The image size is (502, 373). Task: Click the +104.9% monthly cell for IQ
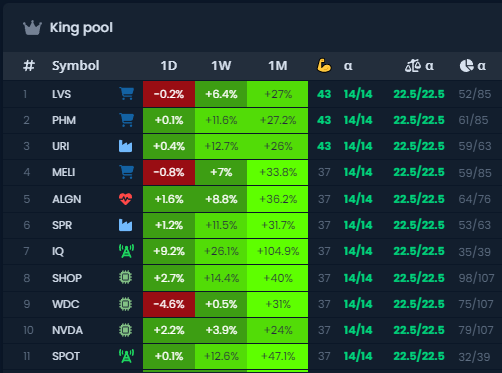click(278, 251)
